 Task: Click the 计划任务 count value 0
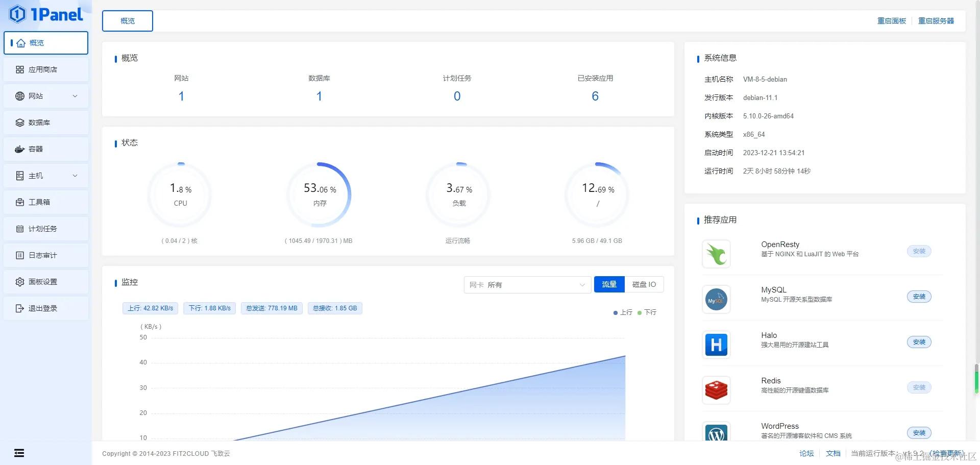(457, 96)
